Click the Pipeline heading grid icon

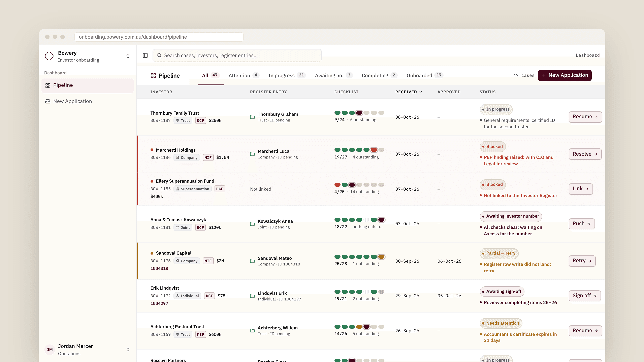(153, 75)
